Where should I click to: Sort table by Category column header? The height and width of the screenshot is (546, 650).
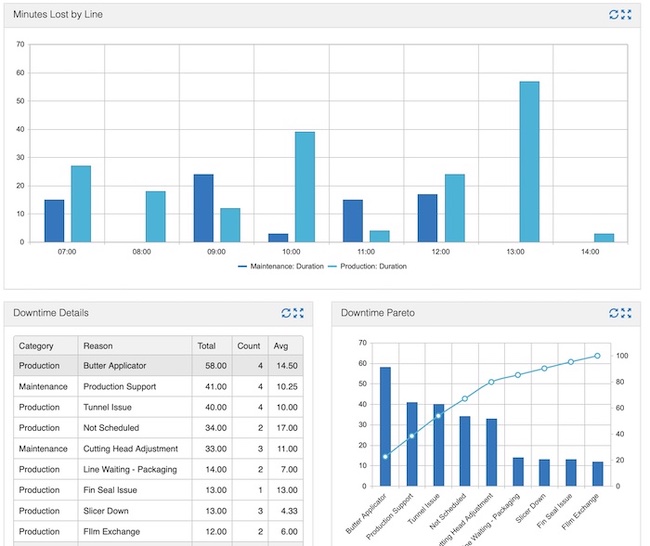point(46,346)
